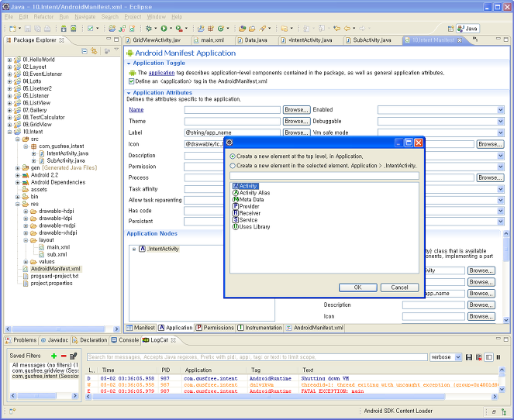Open the Navigate menu
The width and height of the screenshot is (514, 420).
pyautogui.click(x=85, y=17)
